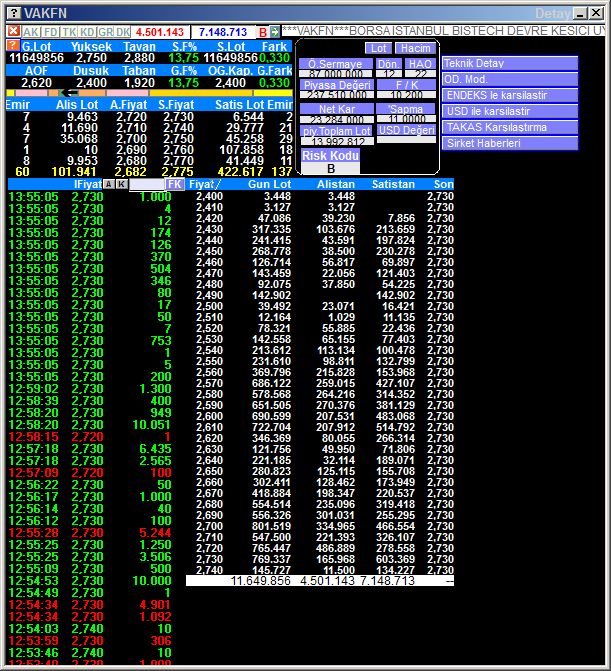
Task: Click the orange question mark help icon
Action: pyautogui.click(x=13, y=45)
